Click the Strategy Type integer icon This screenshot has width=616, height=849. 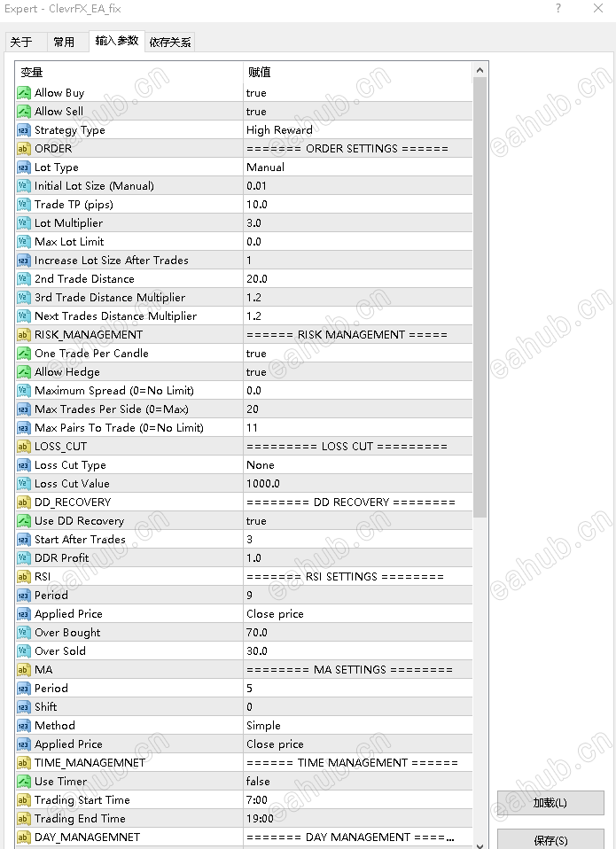[23, 130]
